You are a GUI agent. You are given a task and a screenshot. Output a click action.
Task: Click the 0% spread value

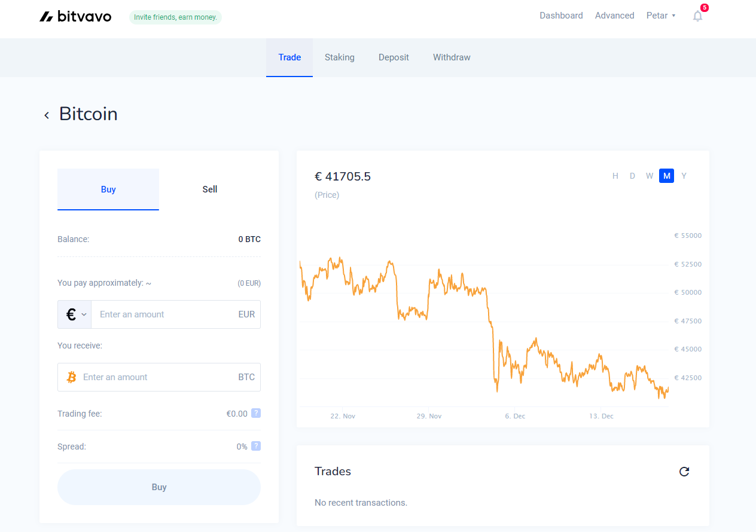242,447
